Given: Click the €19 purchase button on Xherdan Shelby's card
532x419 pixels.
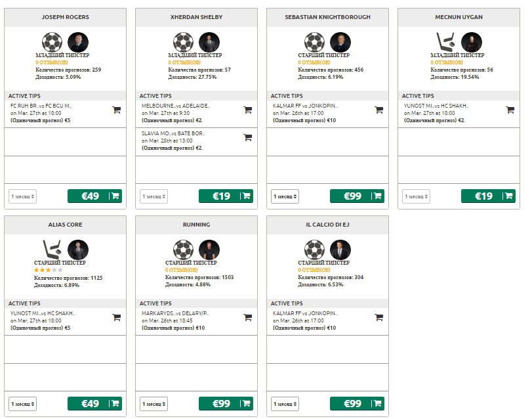Looking at the screenshot, I should (x=226, y=196).
